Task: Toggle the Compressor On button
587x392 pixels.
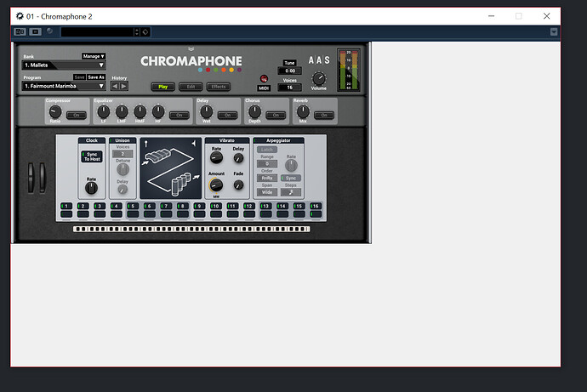Action: (77, 115)
